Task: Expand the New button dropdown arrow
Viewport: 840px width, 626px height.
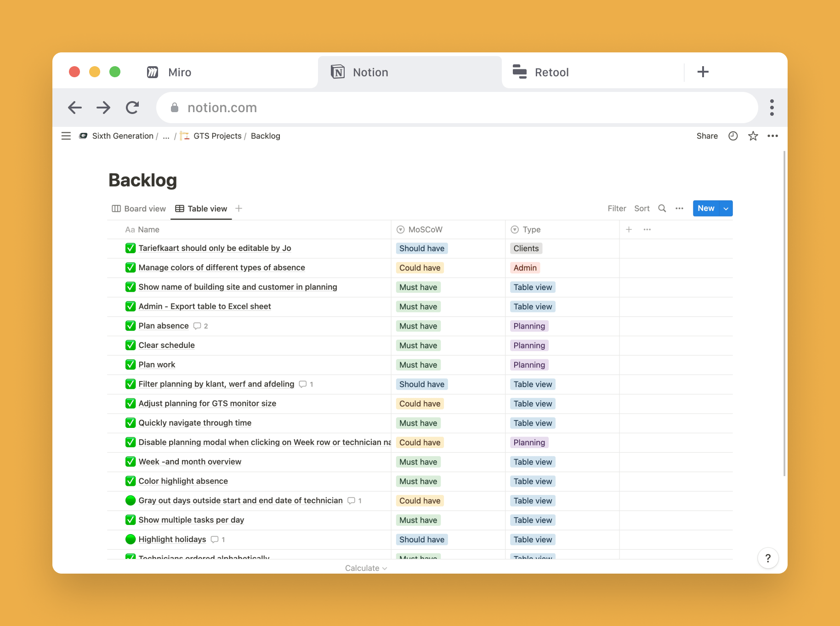Action: click(726, 209)
